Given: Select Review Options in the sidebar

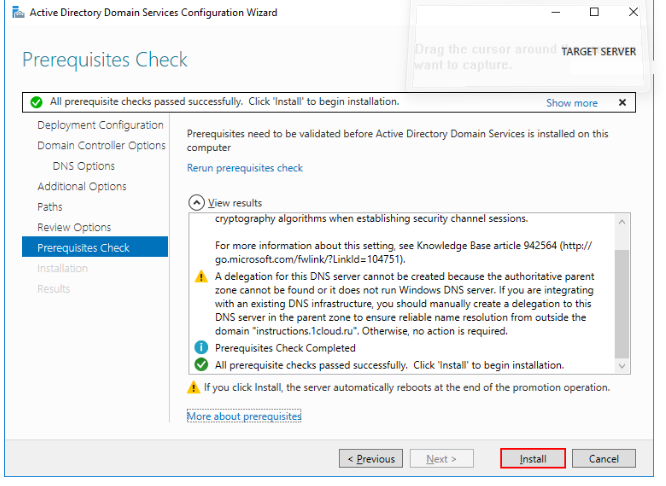Looking at the screenshot, I should 74,227.
